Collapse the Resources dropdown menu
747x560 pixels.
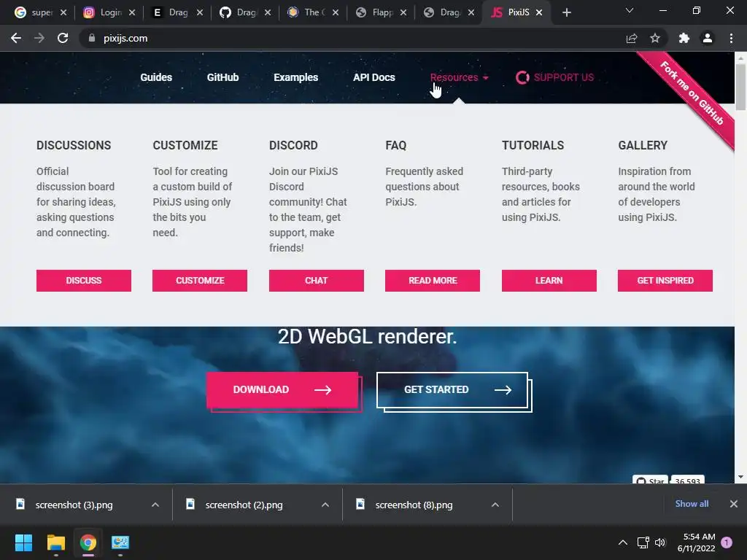tap(460, 77)
